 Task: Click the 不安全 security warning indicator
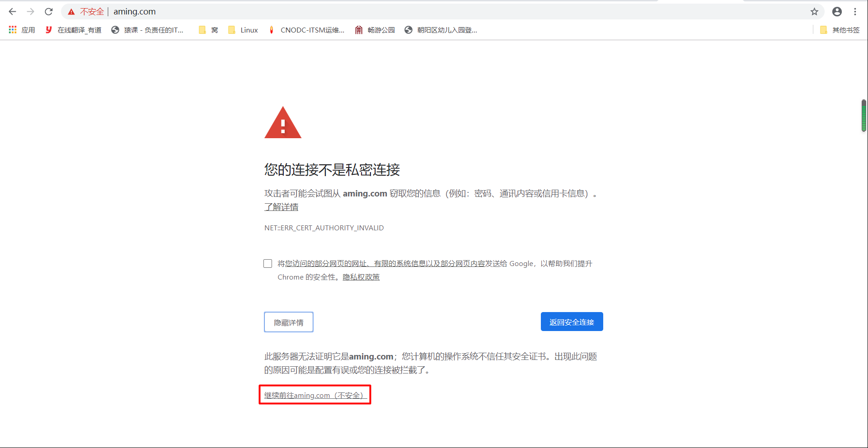point(86,12)
